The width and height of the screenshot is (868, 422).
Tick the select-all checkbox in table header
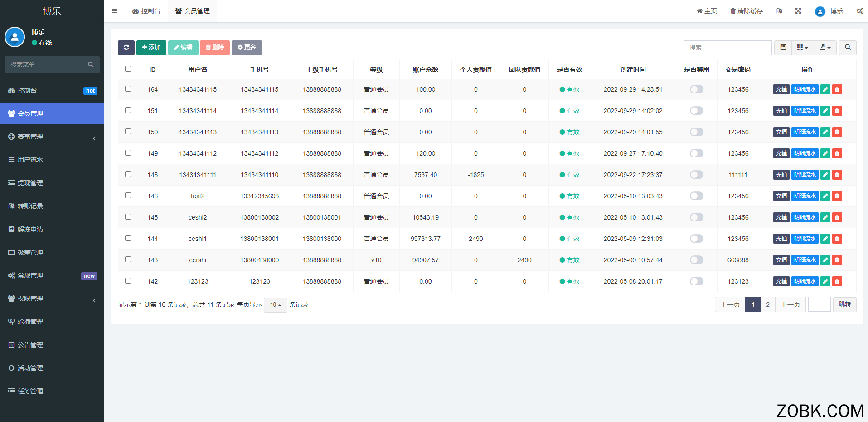click(x=128, y=69)
